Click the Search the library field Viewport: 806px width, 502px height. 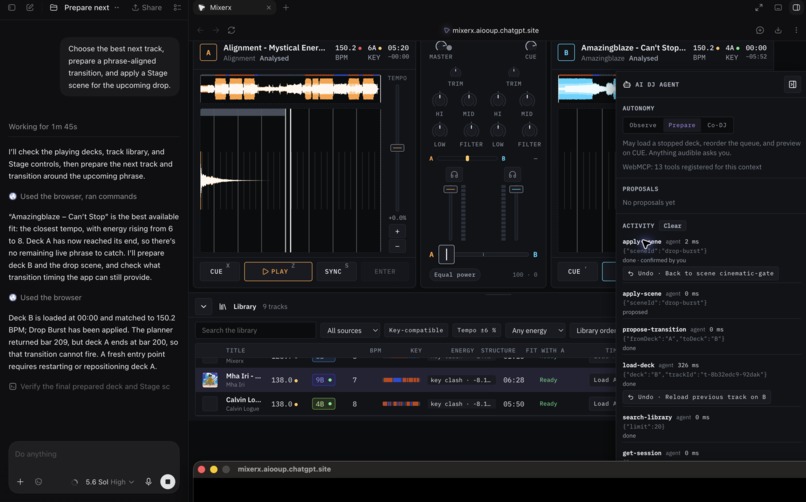point(255,330)
